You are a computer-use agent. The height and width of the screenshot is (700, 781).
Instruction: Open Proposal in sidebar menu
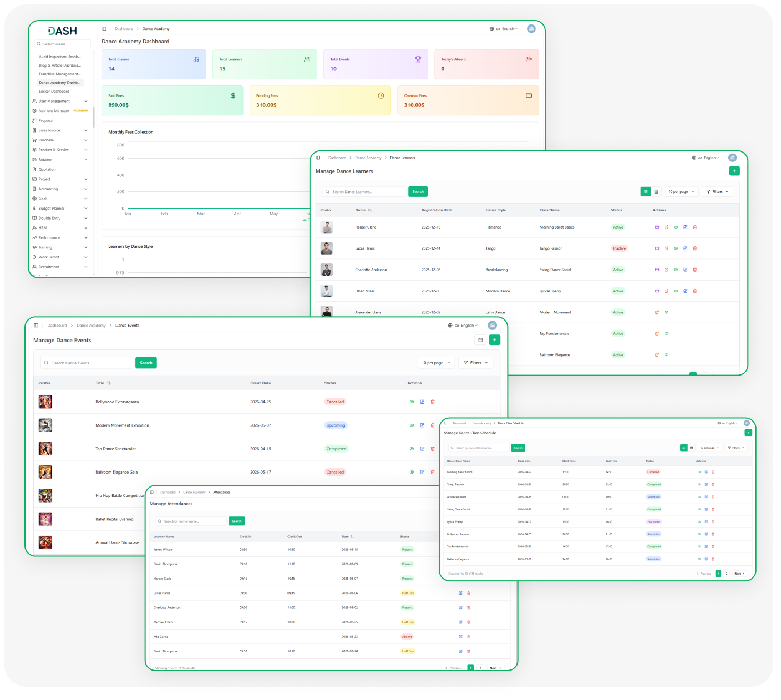pyautogui.click(x=46, y=120)
